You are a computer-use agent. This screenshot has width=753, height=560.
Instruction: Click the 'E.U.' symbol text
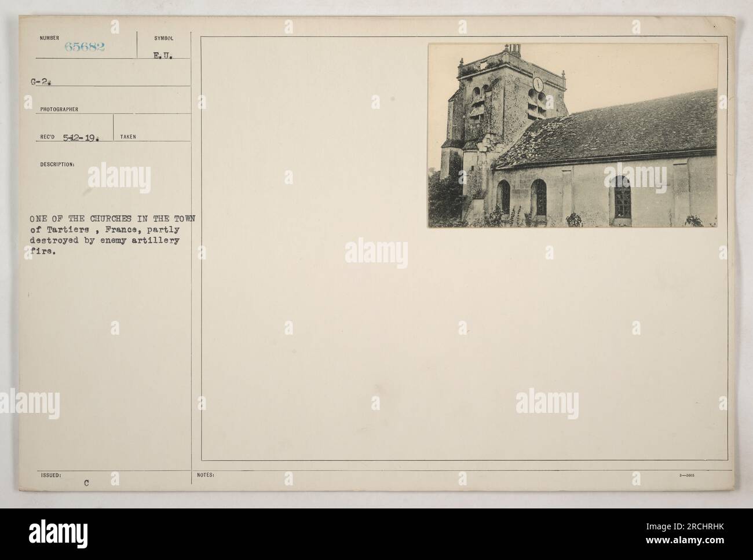164,57
